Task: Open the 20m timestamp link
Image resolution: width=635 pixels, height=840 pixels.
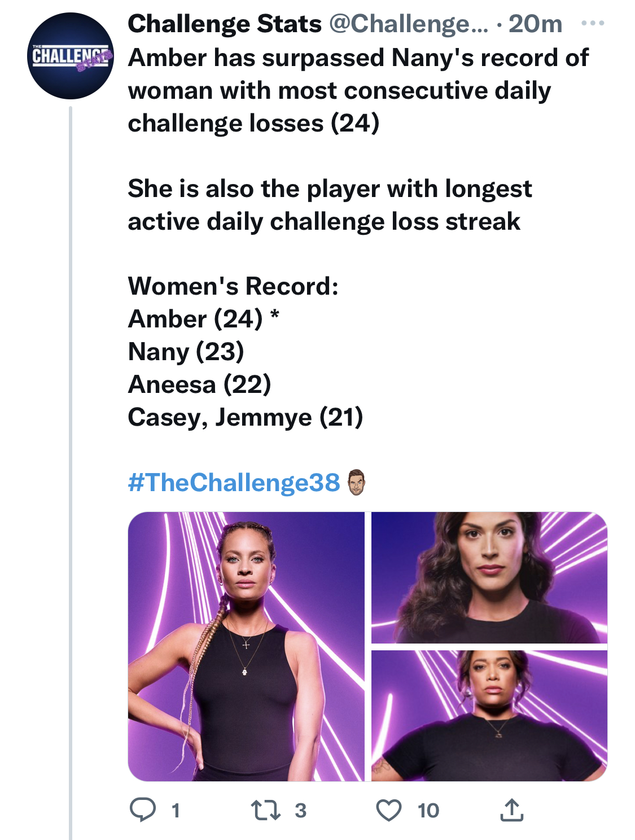Action: (535, 24)
